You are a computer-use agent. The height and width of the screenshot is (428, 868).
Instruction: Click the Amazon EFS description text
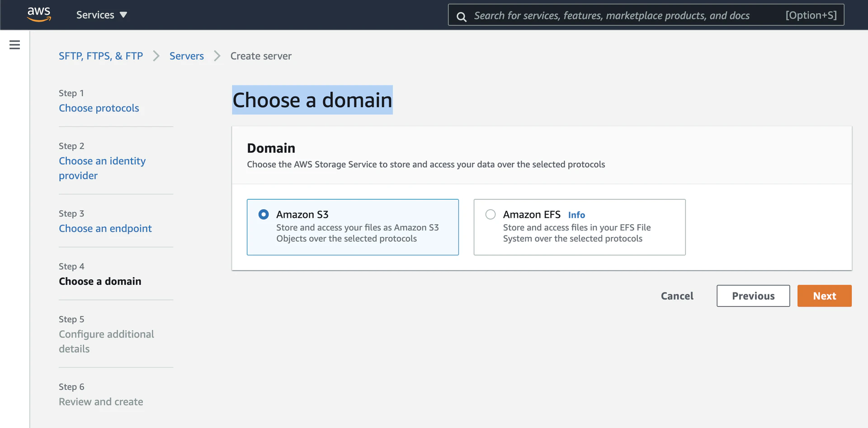(x=577, y=233)
